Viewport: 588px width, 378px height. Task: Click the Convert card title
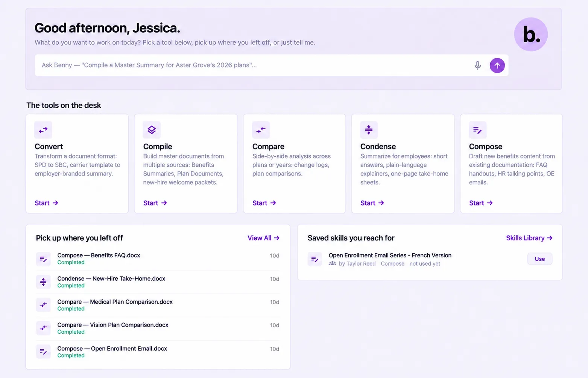pyautogui.click(x=49, y=147)
